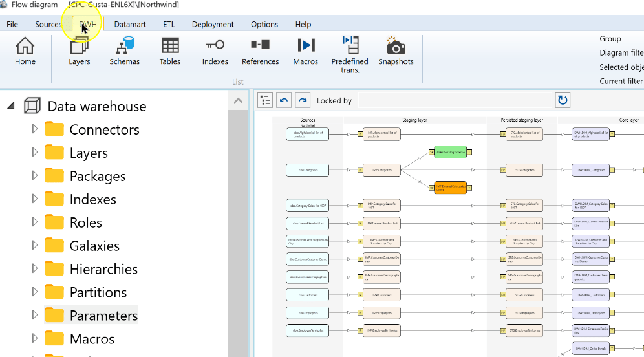Click the Data warehouse cube icon
644x357 pixels.
[x=32, y=106]
